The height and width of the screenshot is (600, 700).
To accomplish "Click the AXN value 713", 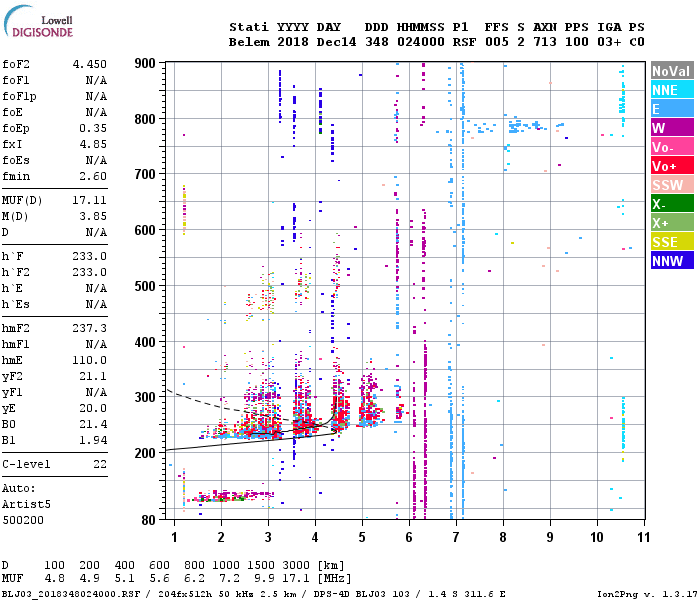I will tap(545, 42).
